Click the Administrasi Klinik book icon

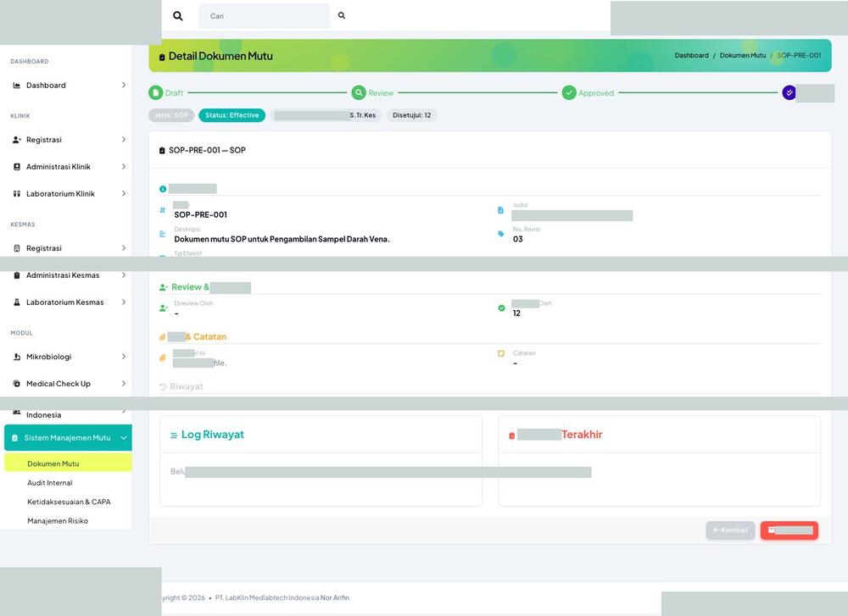[17, 166]
